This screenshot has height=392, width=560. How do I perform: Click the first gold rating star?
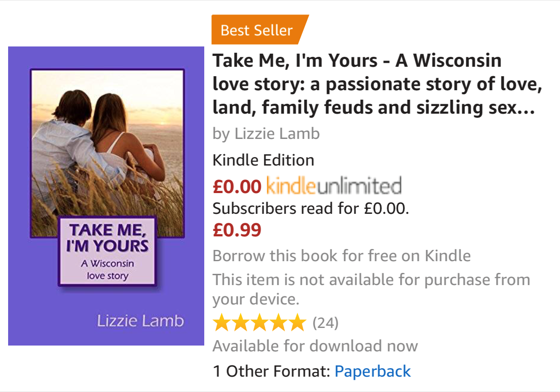tap(221, 323)
